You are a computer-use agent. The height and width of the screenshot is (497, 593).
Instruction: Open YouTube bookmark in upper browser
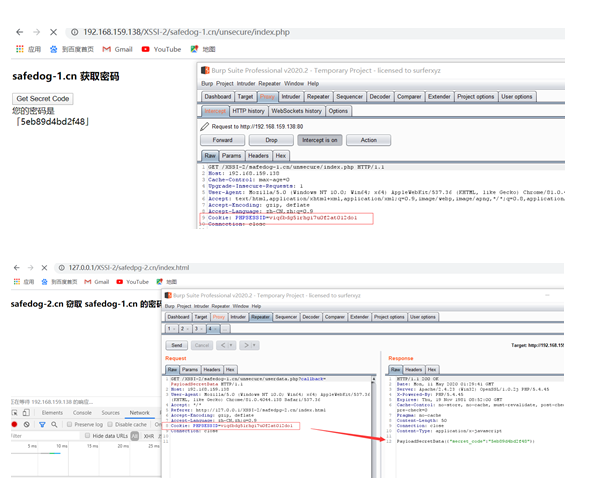click(161, 49)
